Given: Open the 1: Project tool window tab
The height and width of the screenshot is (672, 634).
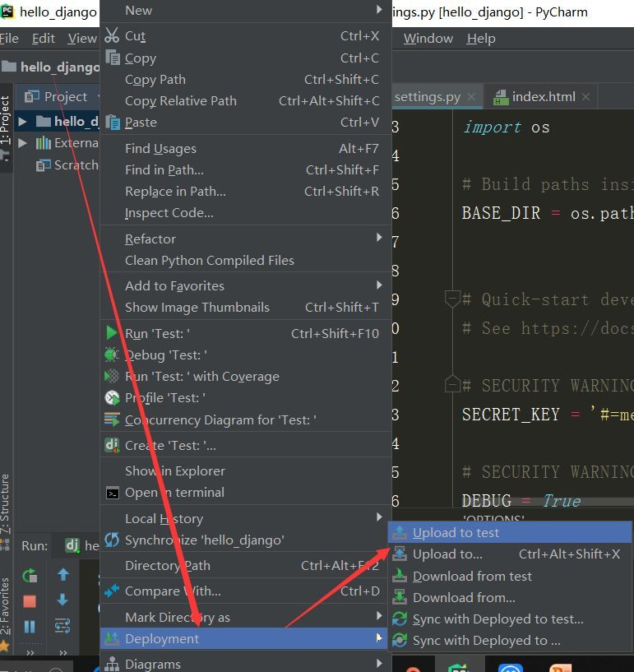Looking at the screenshot, I should click(x=5, y=128).
